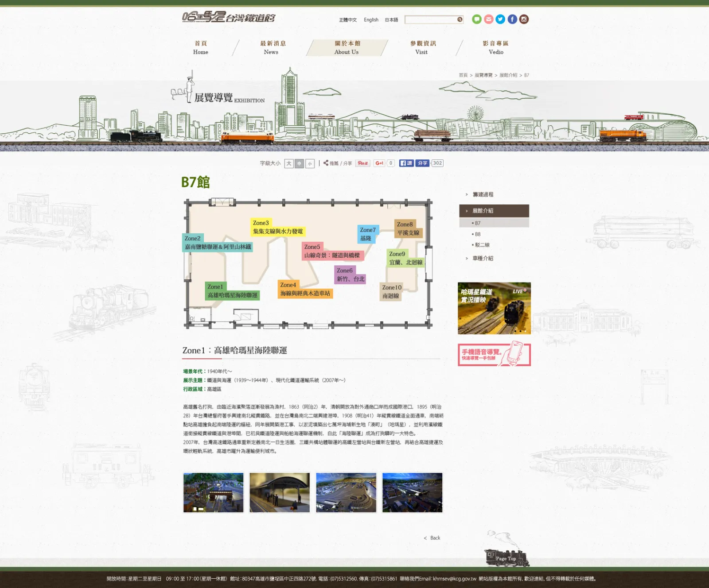
Task: Switch language to English
Action: 371,20
